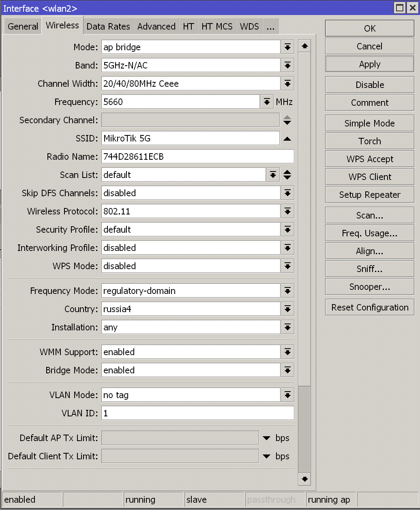Start the WPS Client

coord(369,177)
